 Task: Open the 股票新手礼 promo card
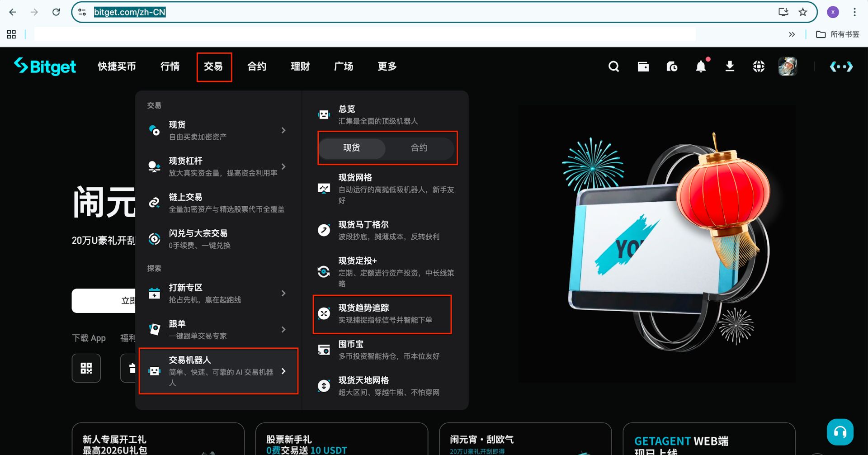pyautogui.click(x=342, y=439)
